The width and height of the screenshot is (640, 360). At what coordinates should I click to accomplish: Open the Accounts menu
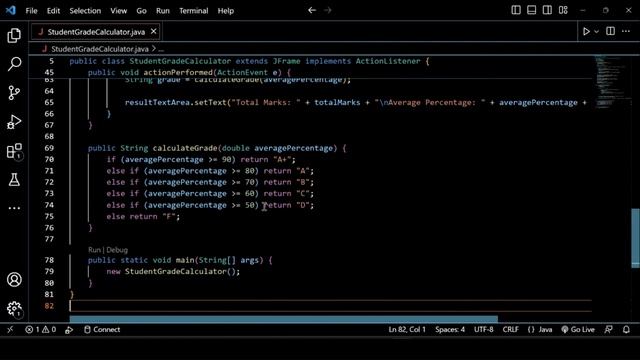pos(14,280)
